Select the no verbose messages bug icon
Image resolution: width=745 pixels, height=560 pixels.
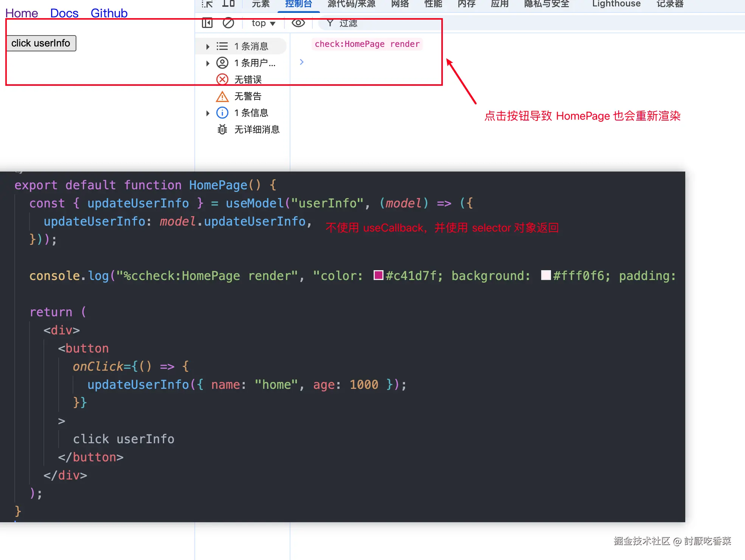[222, 130]
